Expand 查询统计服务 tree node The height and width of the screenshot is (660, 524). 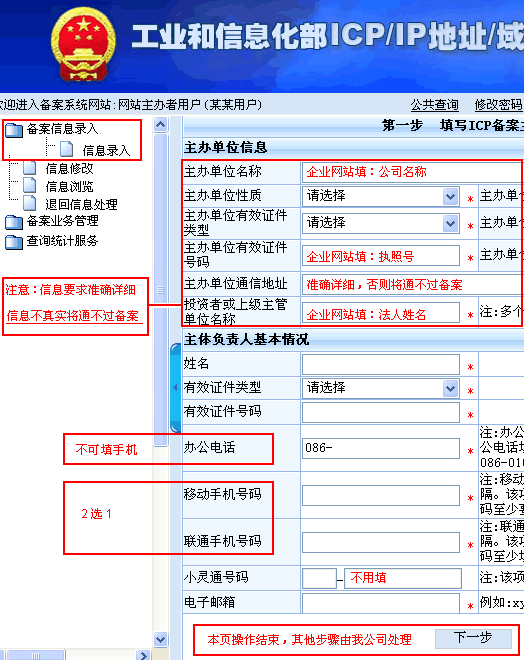pos(62,240)
